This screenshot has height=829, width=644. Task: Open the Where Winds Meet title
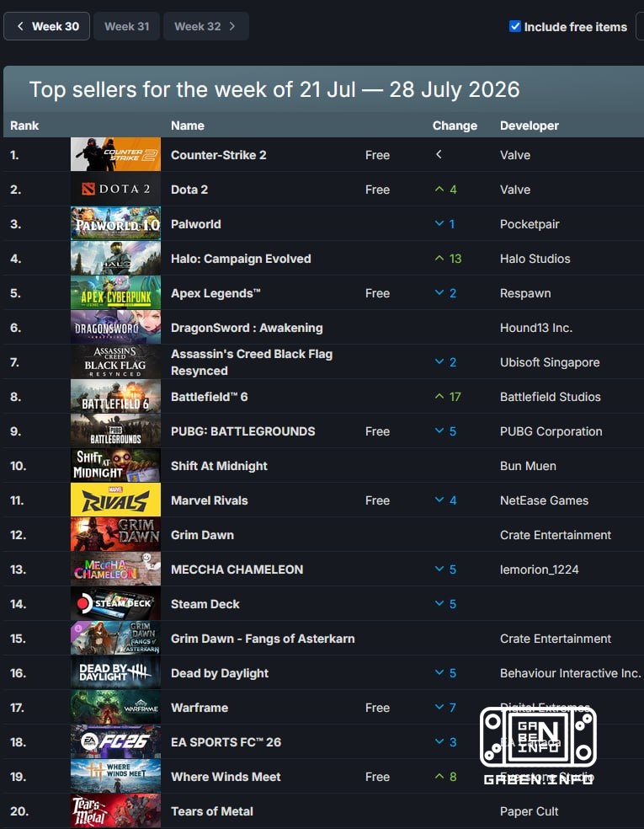pos(226,777)
